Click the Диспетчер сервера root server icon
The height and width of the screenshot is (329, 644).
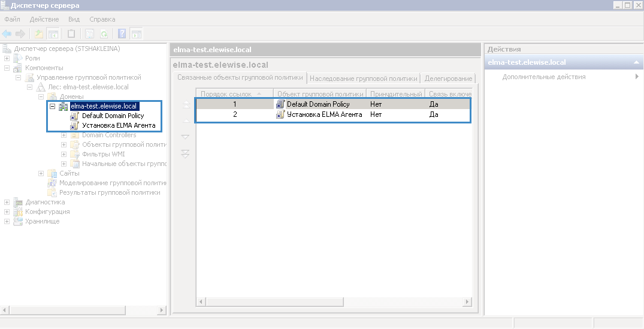point(7,49)
